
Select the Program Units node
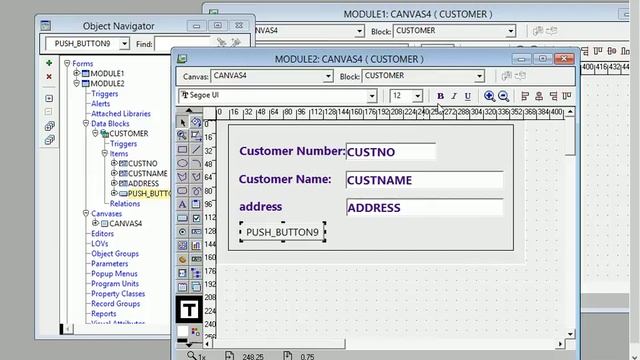[115, 284]
